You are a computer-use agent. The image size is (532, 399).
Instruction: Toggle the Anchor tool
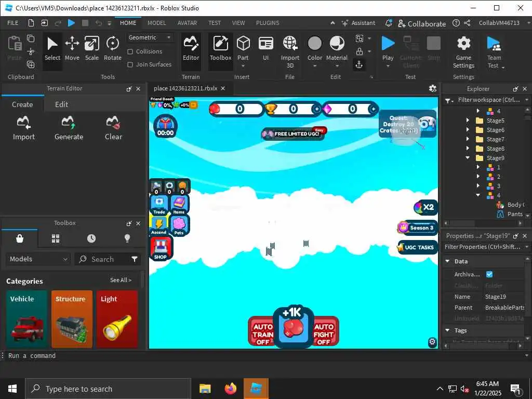(360, 64)
